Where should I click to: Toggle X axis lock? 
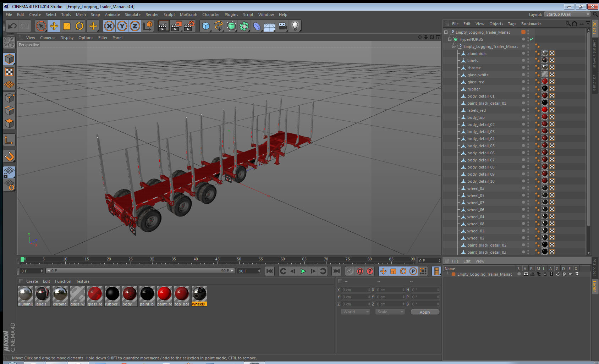109,26
